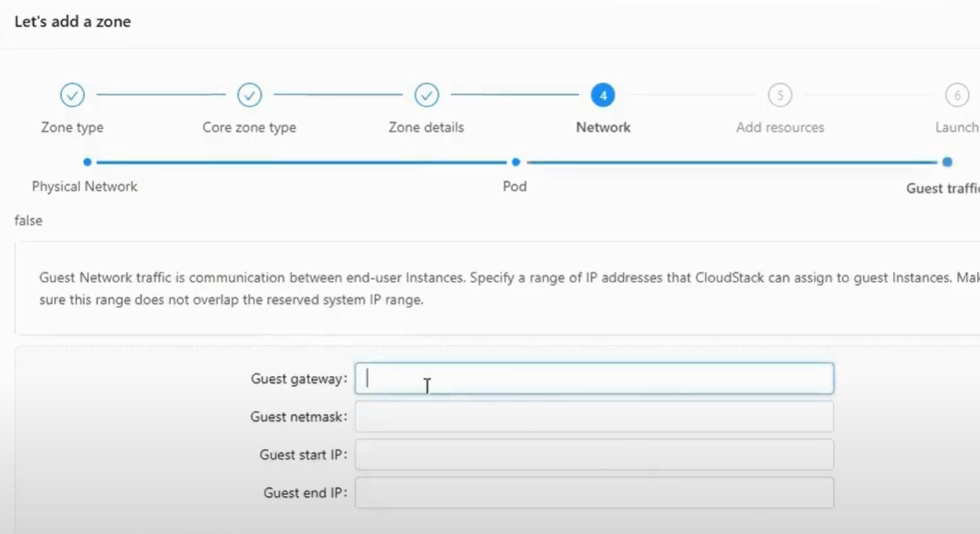Focus the Guest gateway input field

click(595, 378)
